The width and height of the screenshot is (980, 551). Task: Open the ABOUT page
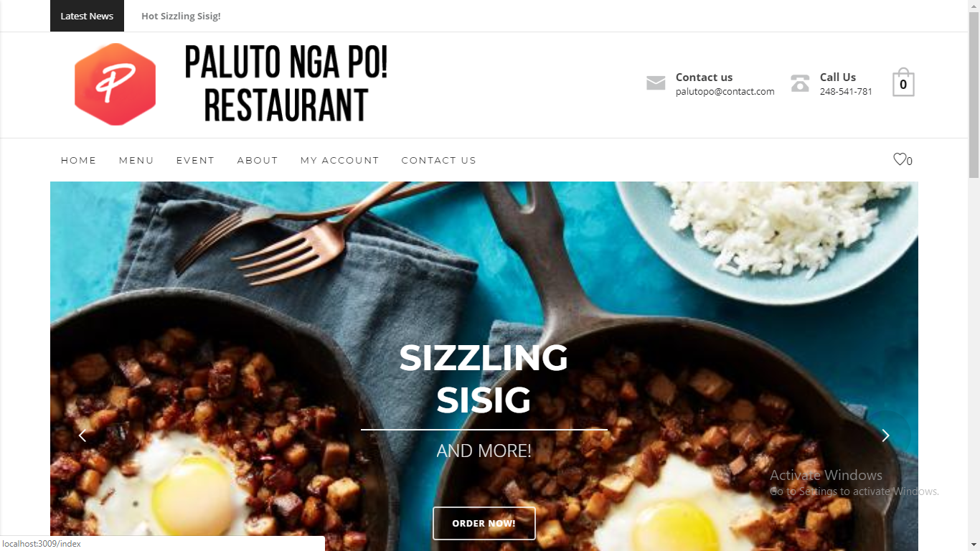tap(258, 161)
